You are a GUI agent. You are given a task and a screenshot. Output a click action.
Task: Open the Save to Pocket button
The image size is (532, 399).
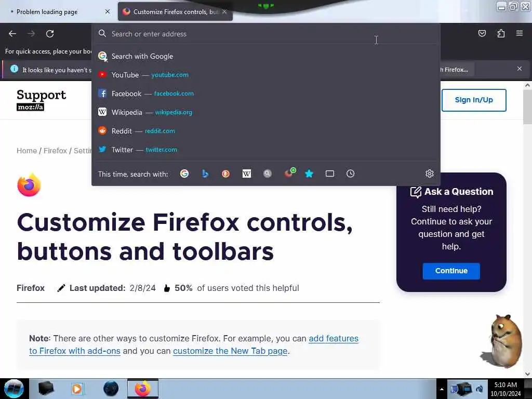[482, 33]
